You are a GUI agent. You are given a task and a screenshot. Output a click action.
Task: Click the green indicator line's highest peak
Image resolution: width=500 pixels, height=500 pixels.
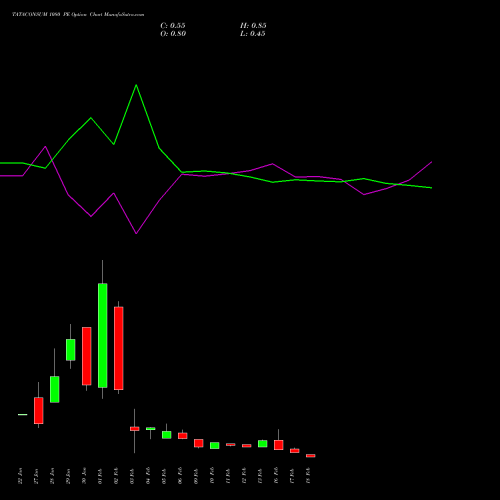(x=136, y=85)
